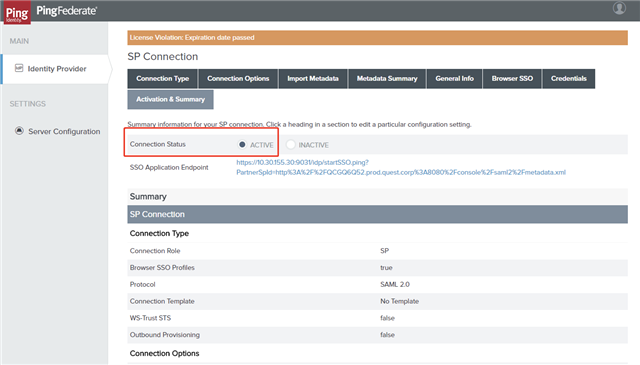Click the Connection Role row label

click(x=155, y=251)
